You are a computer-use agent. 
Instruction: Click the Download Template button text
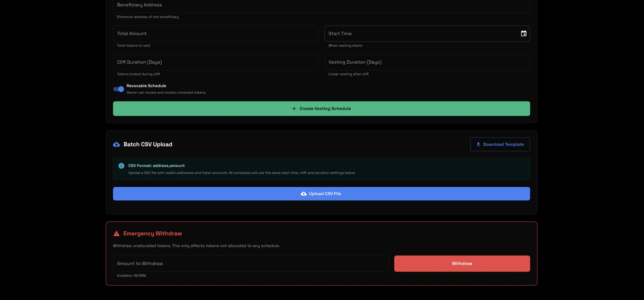point(503,144)
